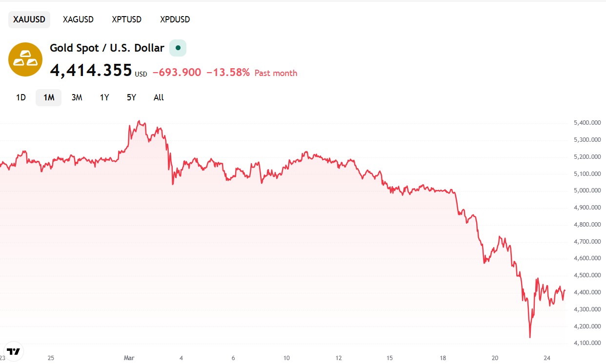The width and height of the screenshot is (606, 364).
Task: Switch chart to the 1D timeframe
Action: pyautogui.click(x=20, y=97)
